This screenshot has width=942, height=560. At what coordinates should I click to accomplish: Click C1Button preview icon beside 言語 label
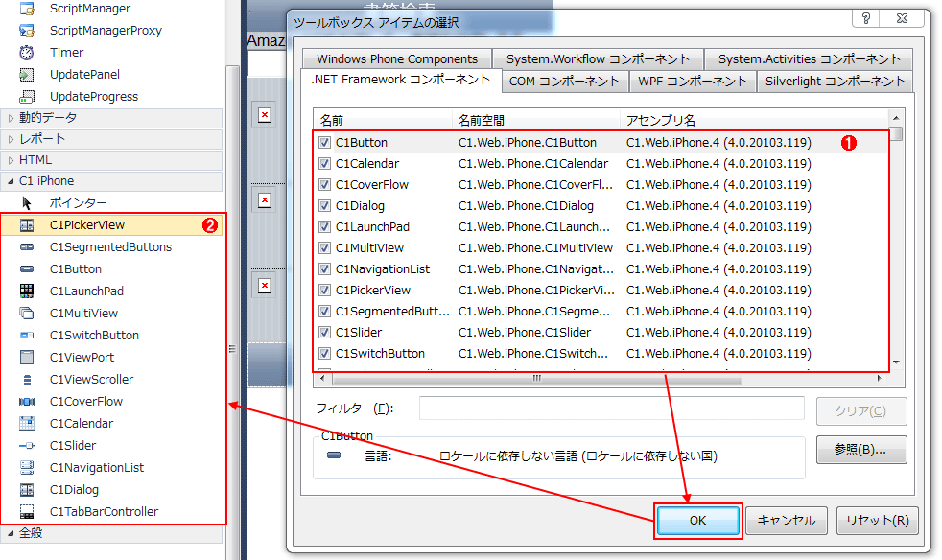(334, 455)
